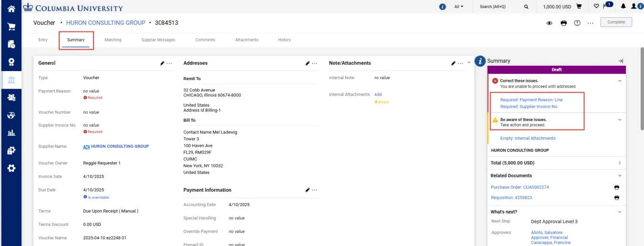Open the Reporting bar chart sidebar icon
Image resolution: width=644 pixels, height=246 pixels.
click(11, 133)
